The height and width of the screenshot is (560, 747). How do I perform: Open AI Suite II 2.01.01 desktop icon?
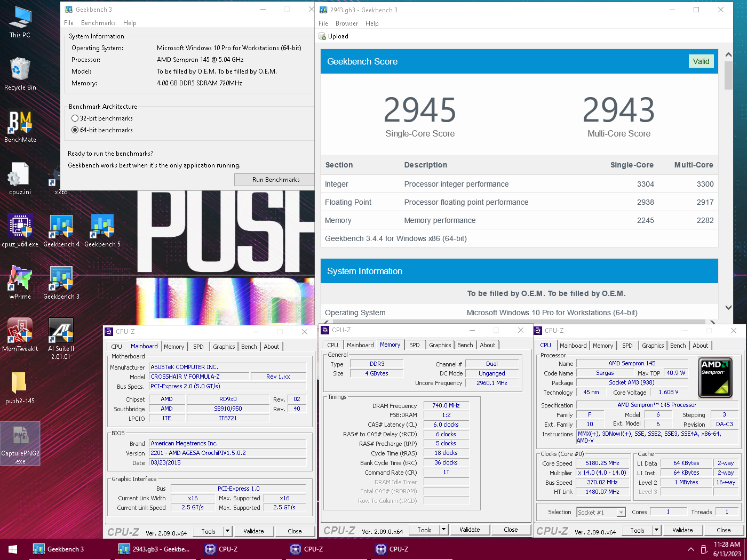[61, 339]
